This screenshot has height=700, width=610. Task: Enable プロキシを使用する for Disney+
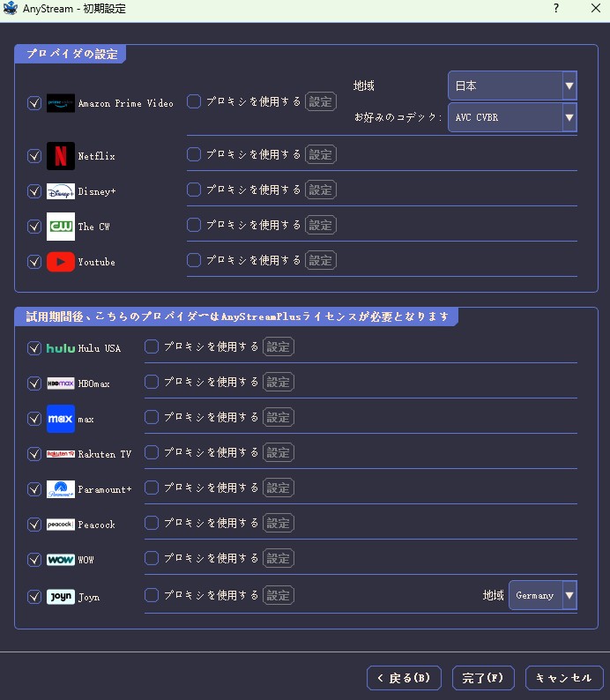click(x=194, y=190)
